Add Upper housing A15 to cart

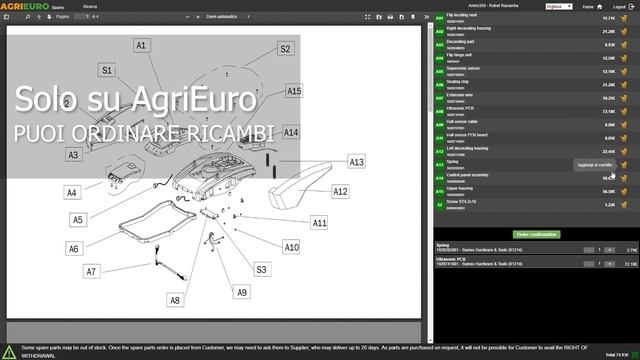(624, 191)
